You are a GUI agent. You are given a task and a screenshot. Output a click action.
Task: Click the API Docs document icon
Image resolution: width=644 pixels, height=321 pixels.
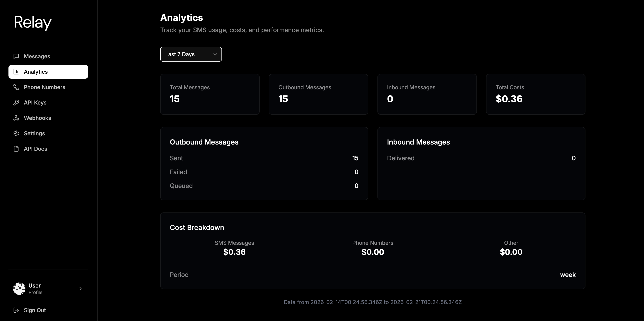(x=16, y=149)
